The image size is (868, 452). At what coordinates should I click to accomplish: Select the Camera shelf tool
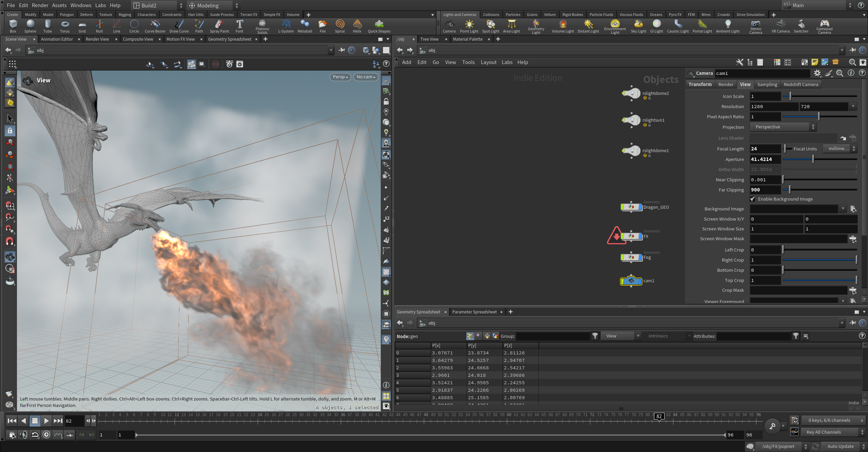pos(449,26)
